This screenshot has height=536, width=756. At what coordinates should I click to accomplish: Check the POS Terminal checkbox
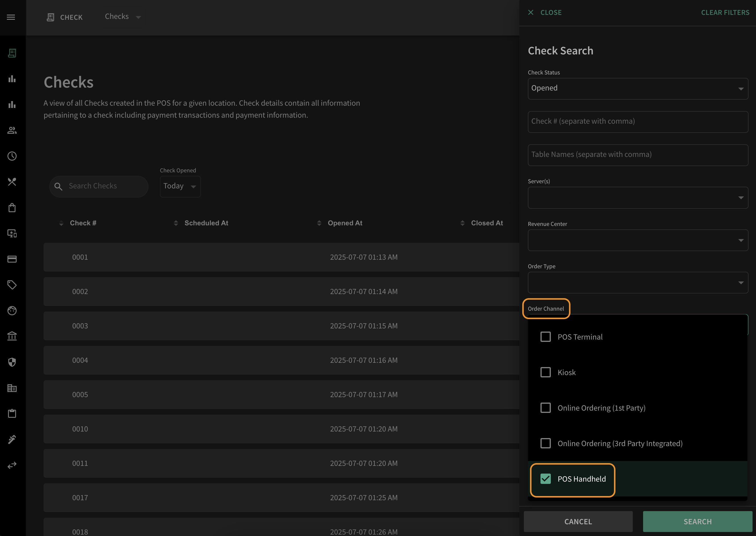546,337
